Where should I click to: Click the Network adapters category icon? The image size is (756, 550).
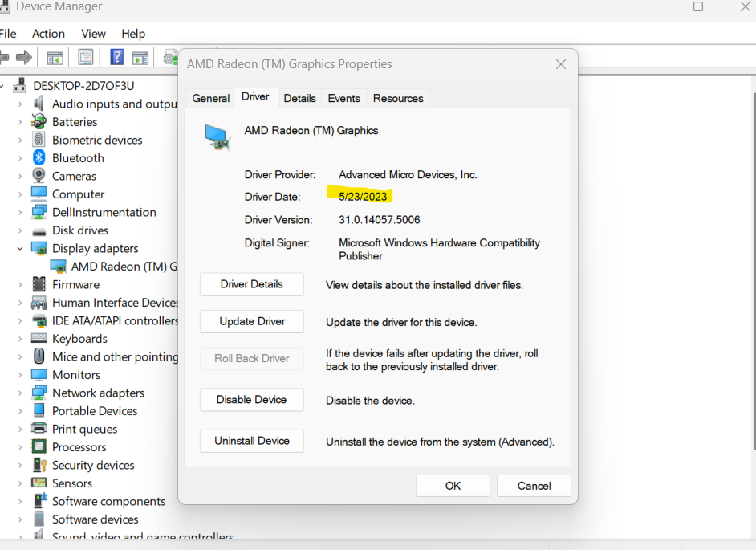(x=39, y=393)
